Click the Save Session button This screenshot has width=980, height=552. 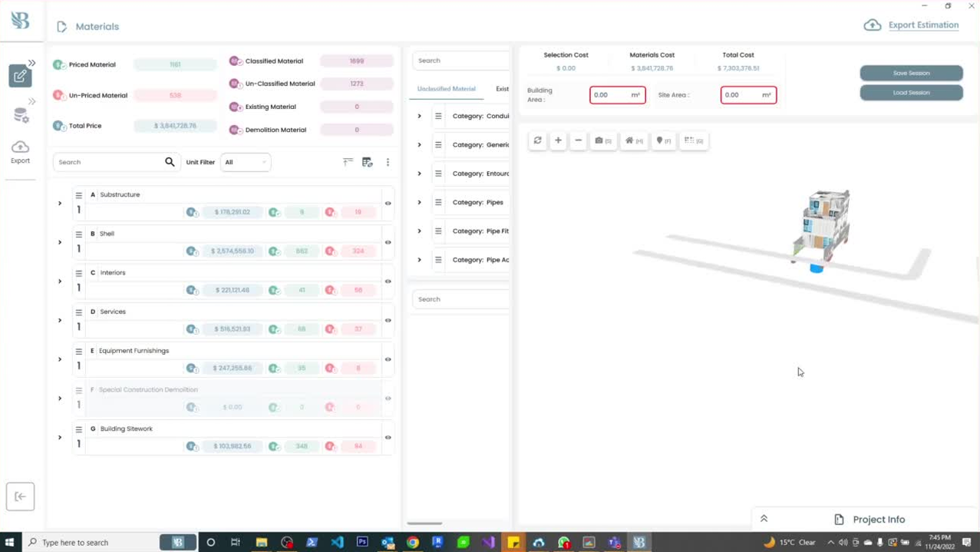(911, 73)
